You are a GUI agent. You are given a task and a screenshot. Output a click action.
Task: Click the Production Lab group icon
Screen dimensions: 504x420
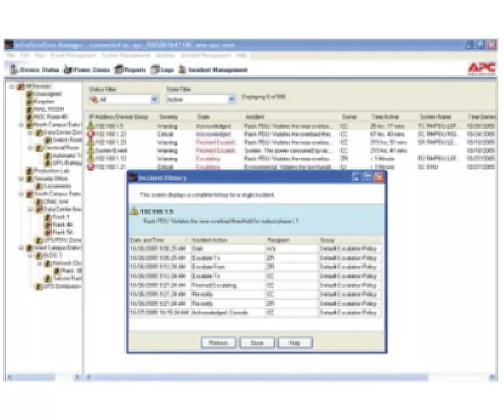[x=29, y=171]
